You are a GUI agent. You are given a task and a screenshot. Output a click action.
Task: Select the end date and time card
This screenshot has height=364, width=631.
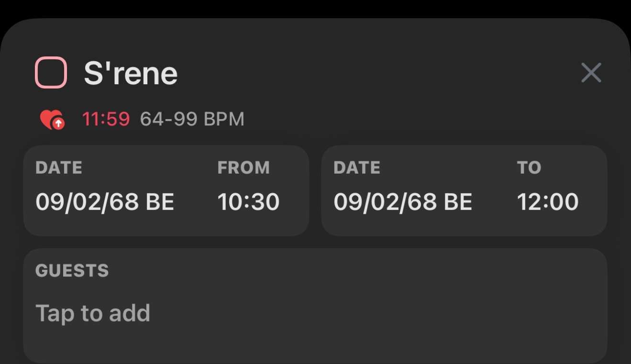pos(464,190)
